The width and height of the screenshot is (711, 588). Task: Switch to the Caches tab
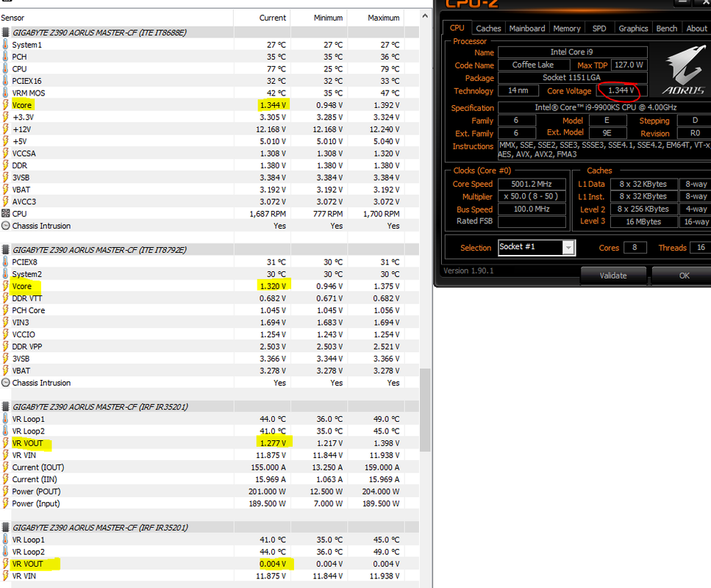coord(488,28)
